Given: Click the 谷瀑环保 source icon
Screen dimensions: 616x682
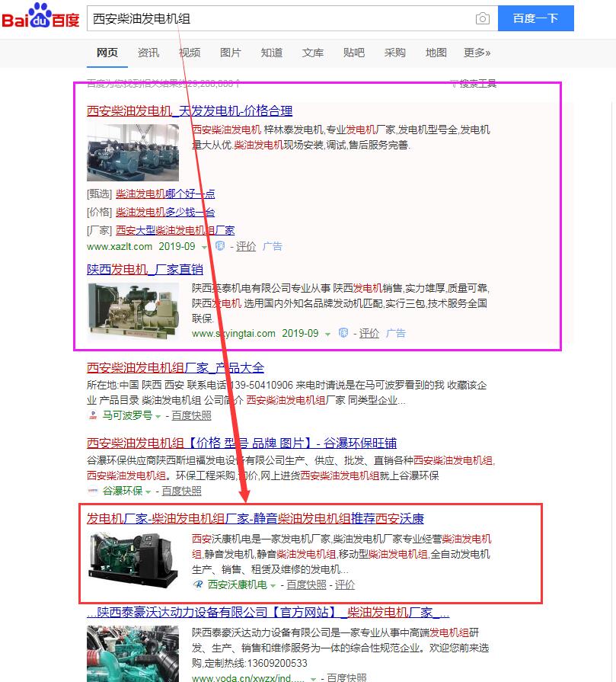Looking at the screenshot, I should click(x=94, y=491).
